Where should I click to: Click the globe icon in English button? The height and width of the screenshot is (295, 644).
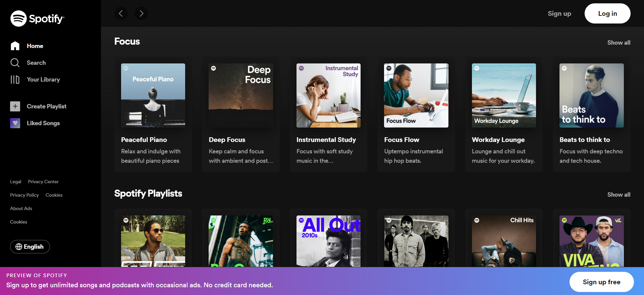point(19,247)
